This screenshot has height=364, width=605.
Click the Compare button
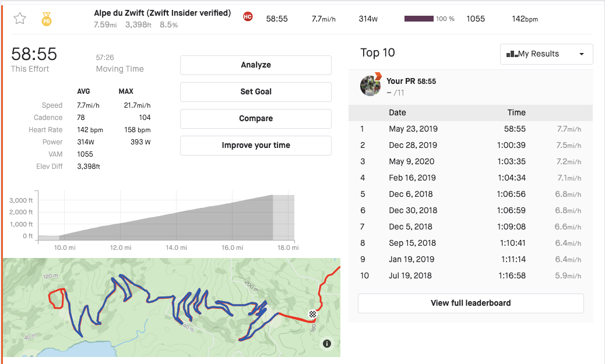(255, 118)
